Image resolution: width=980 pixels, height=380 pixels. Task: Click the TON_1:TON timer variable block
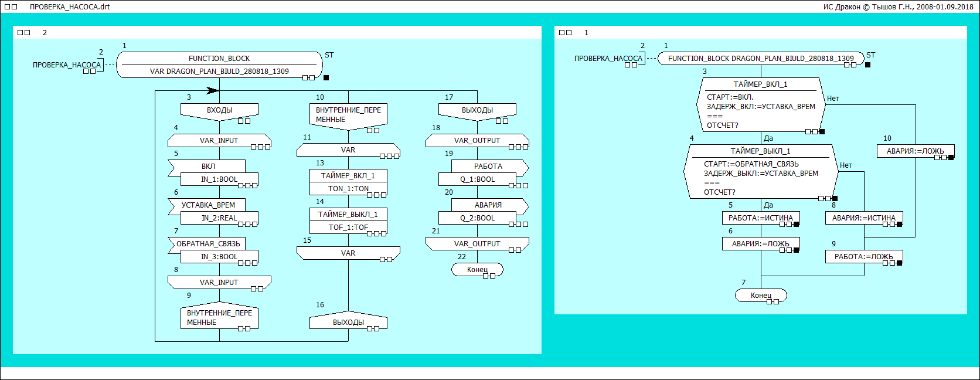(348, 189)
